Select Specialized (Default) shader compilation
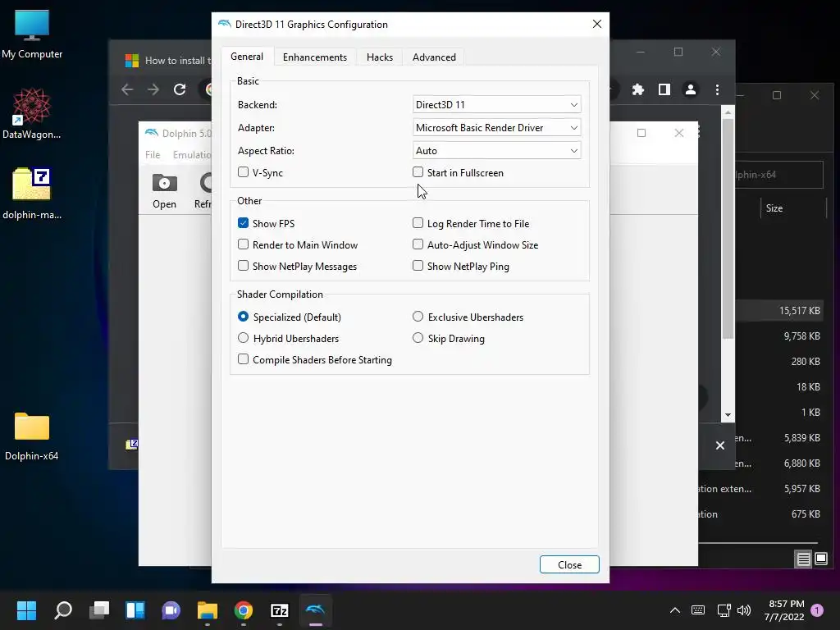 [x=243, y=317]
